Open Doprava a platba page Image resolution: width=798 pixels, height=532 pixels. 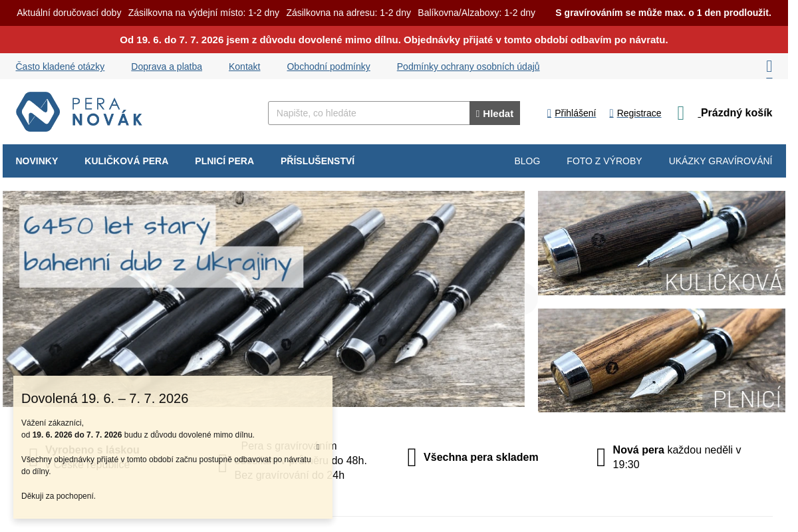[x=166, y=66]
